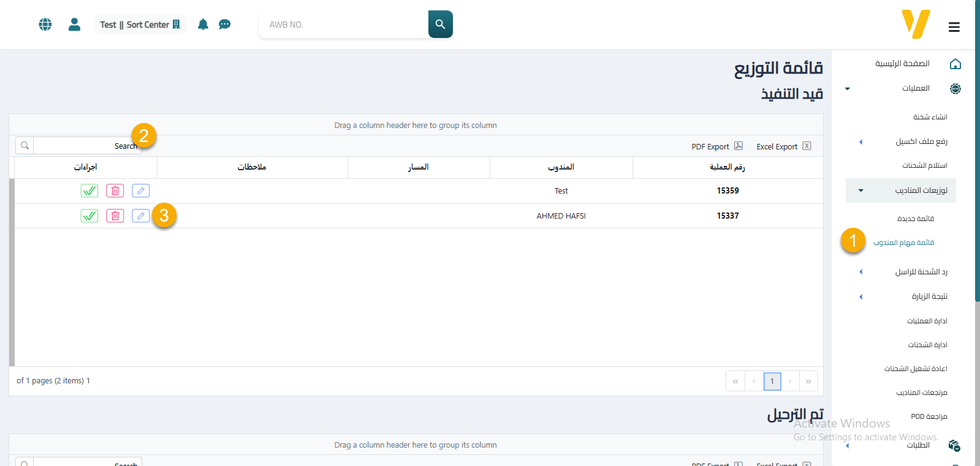The width and height of the screenshot is (980, 466).
Task: Expand the نتيجة الزيارة submenu
Action: pyautogui.click(x=860, y=297)
